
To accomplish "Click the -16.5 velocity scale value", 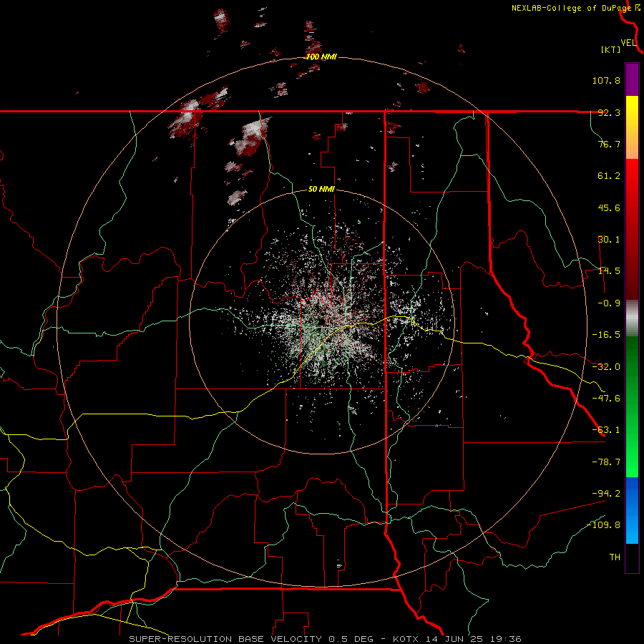I will click(x=606, y=335).
